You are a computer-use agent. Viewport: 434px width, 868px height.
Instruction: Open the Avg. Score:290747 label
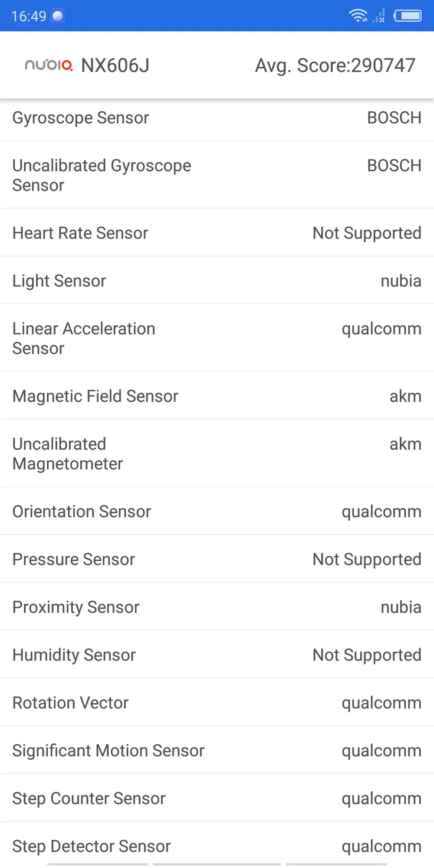335,66
